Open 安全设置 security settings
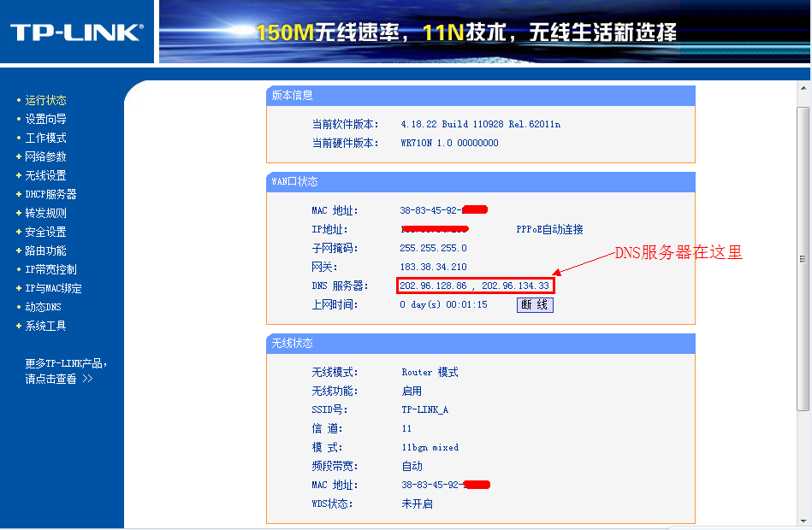The width and height of the screenshot is (812, 530). (x=47, y=232)
